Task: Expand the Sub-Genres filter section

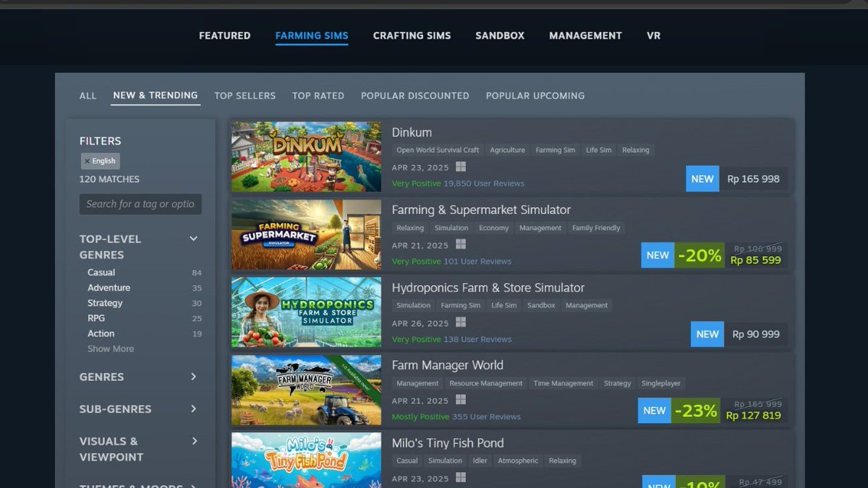Action: tap(193, 408)
